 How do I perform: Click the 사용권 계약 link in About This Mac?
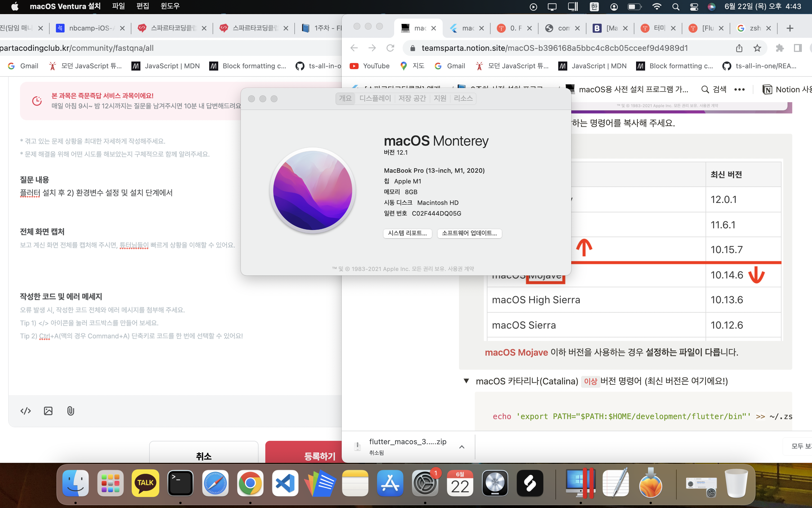point(461,269)
